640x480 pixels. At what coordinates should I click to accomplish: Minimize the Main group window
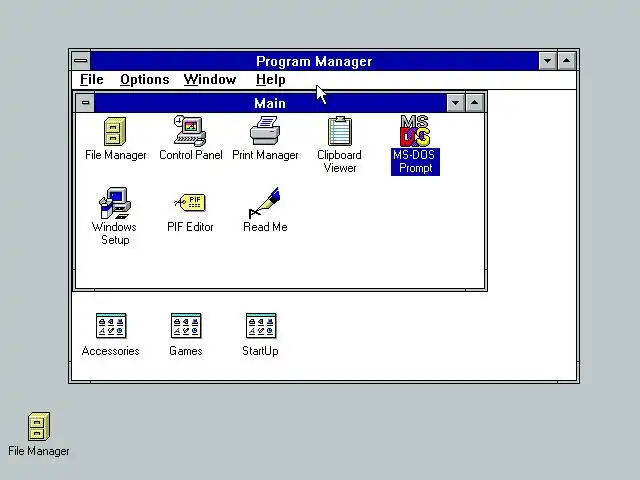coord(455,102)
